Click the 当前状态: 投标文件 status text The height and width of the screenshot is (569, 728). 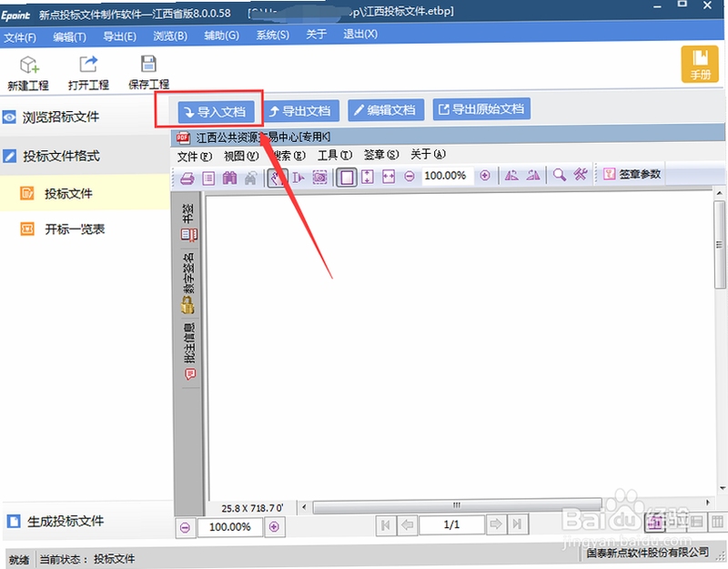(x=87, y=559)
